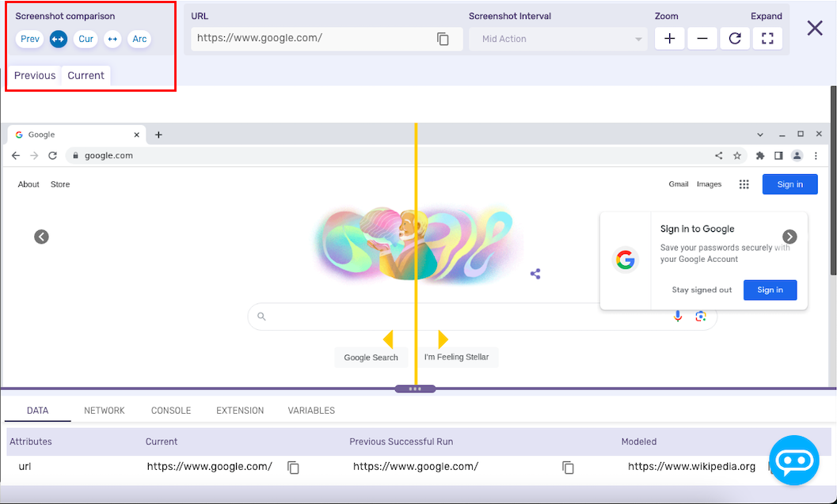Image resolution: width=837 pixels, height=504 pixels.
Task: Click the Google search box
Action: point(482,316)
